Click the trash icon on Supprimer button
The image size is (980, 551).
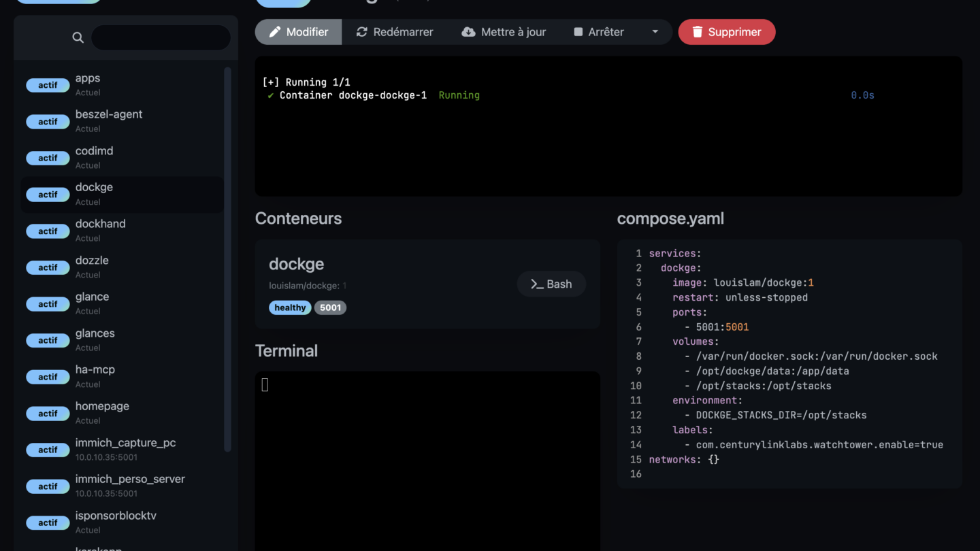696,31
